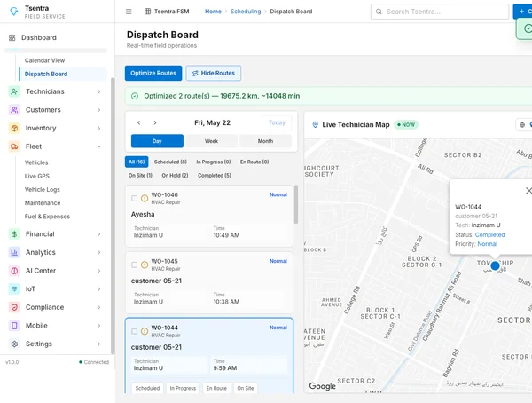Click the AI Center icon
Image resolution: width=532 pixels, height=403 pixels.
[14, 271]
